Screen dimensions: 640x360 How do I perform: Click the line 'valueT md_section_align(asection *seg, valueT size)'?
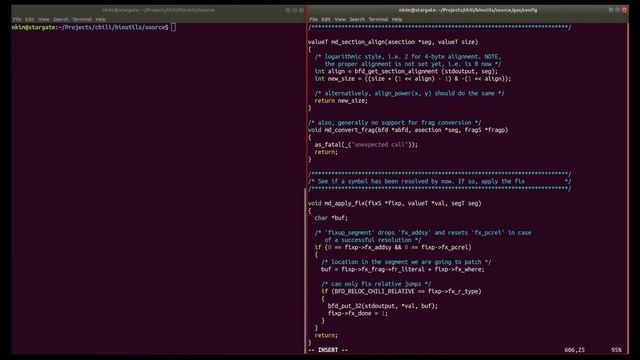(393, 42)
